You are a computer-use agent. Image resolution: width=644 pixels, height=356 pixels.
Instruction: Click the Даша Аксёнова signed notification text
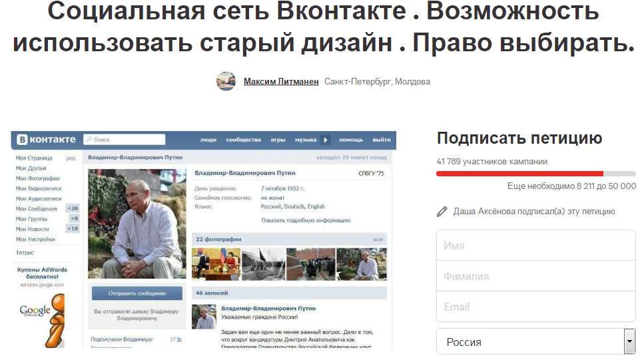pos(534,212)
